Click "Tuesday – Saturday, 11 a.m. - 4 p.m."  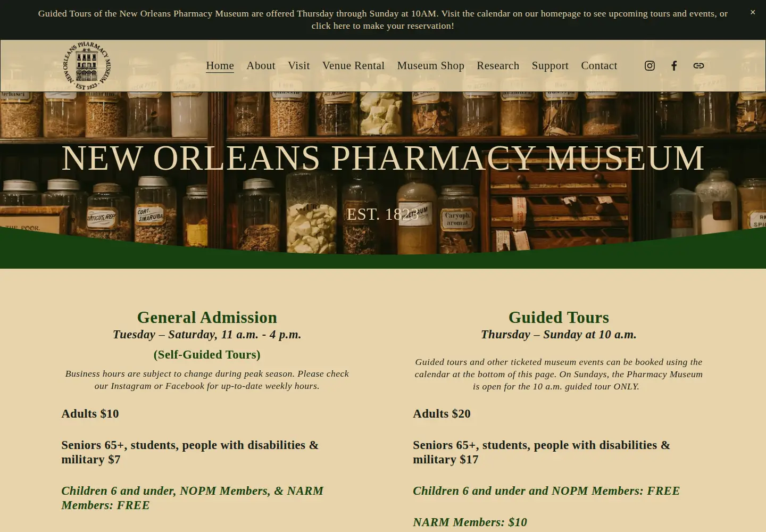coord(207,334)
